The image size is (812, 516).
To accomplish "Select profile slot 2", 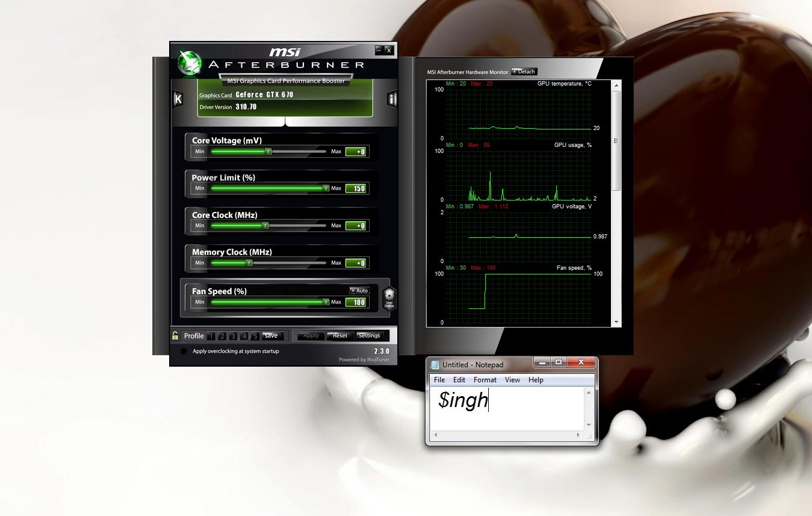I will click(x=222, y=336).
